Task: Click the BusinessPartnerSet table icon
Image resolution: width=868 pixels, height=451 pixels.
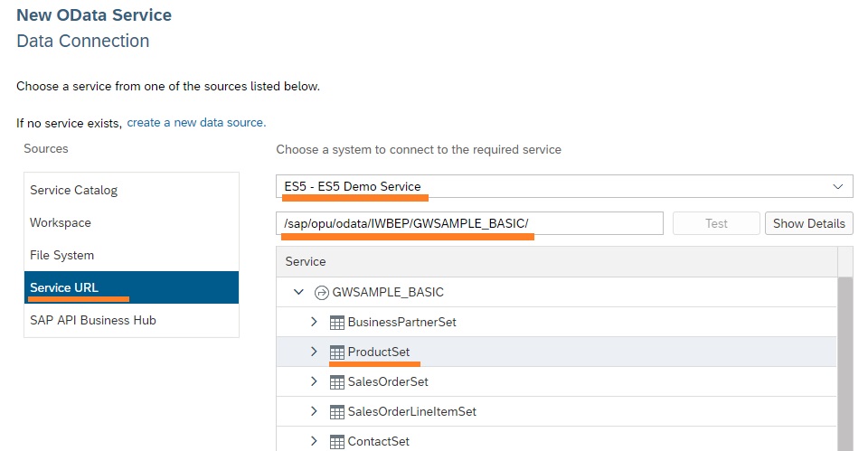Action: click(336, 322)
